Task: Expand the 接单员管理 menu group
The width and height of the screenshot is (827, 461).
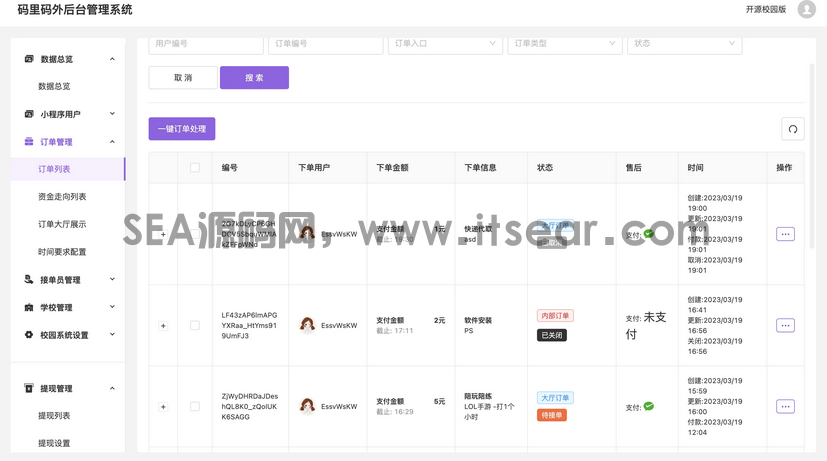Action: pyautogui.click(x=112, y=280)
